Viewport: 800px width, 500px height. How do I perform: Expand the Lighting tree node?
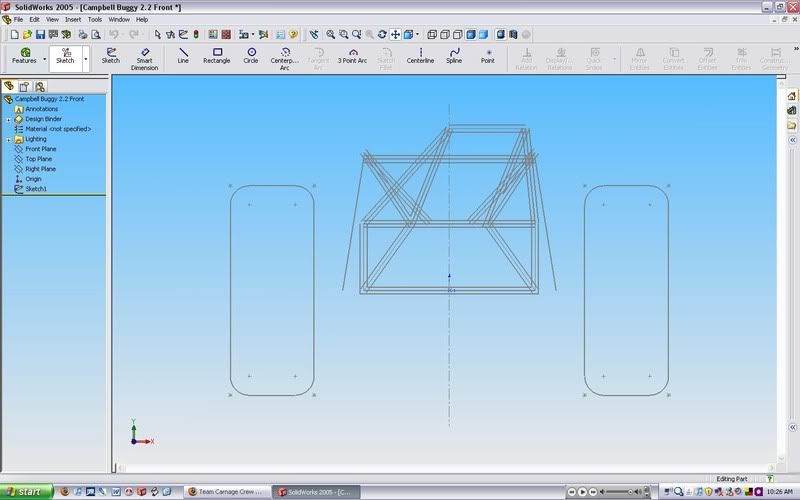[x=8, y=139]
